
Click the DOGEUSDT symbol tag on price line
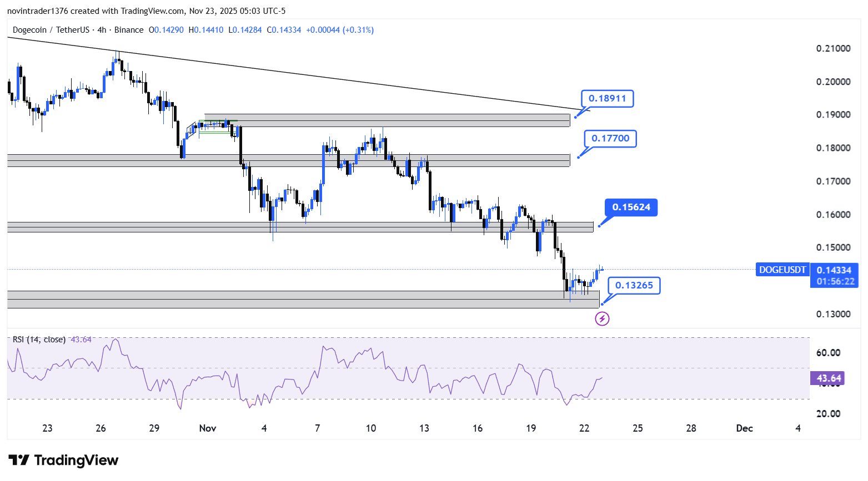[x=782, y=270]
